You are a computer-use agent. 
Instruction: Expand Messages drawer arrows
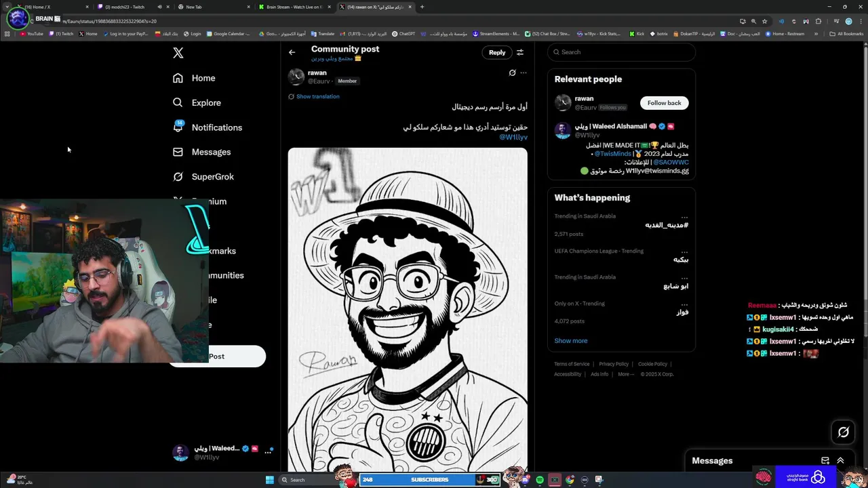pyautogui.click(x=840, y=461)
